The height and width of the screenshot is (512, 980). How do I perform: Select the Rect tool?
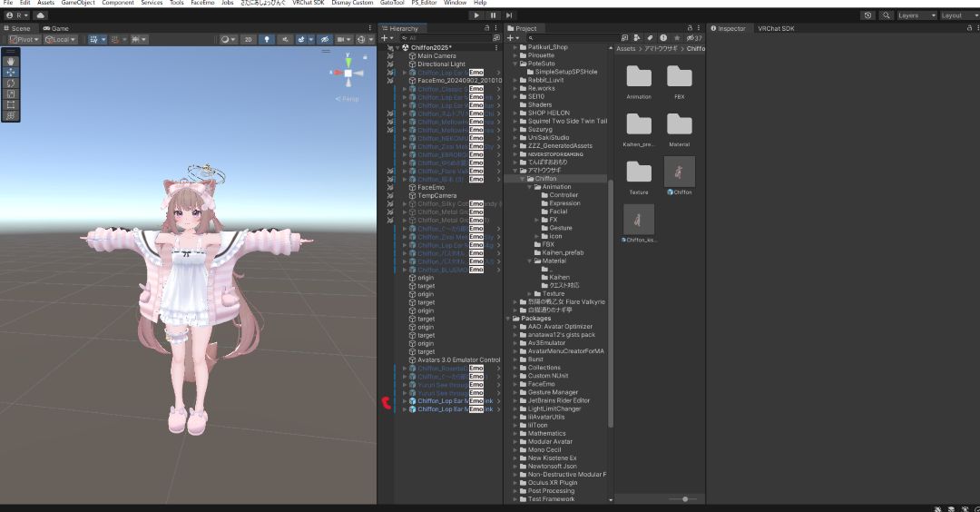tap(11, 104)
